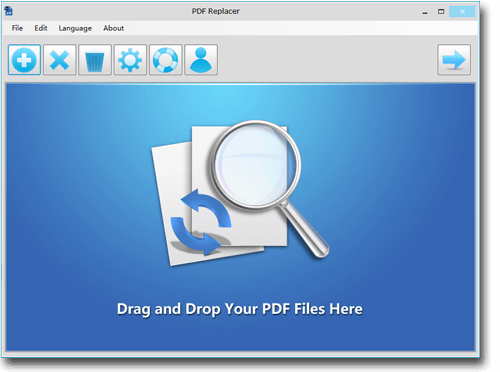Screen dimensions: 500x372
Task: Open the Edit menu
Action: (x=41, y=28)
